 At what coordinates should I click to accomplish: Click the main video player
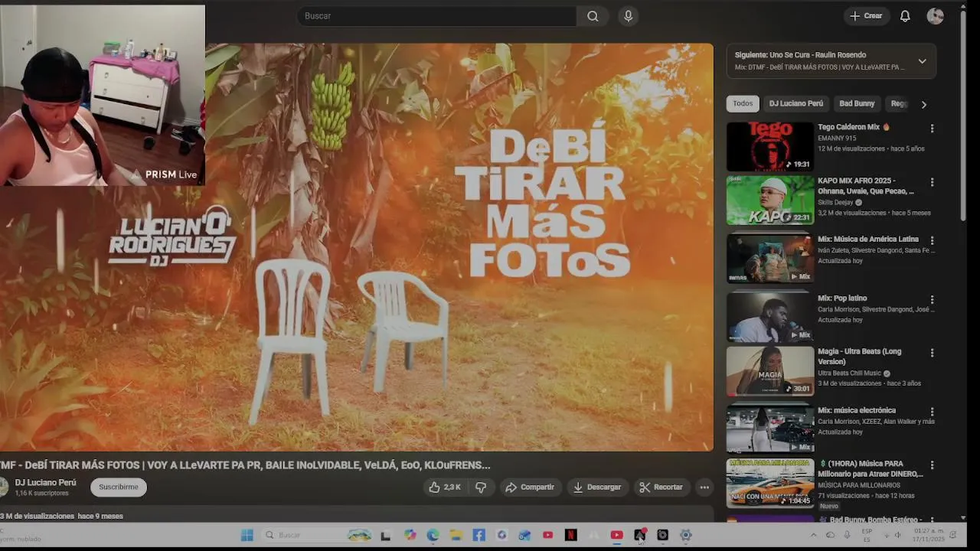(x=356, y=247)
